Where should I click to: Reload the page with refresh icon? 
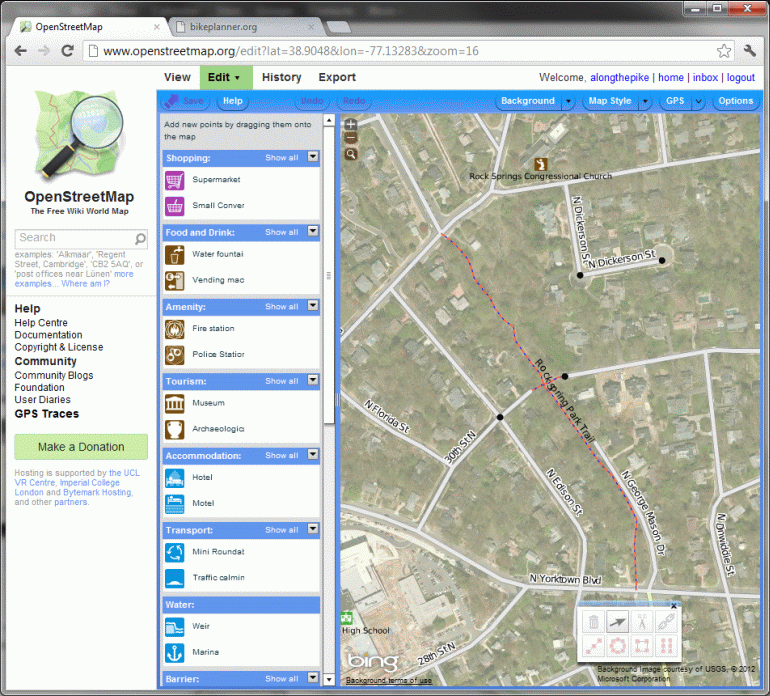(67, 51)
